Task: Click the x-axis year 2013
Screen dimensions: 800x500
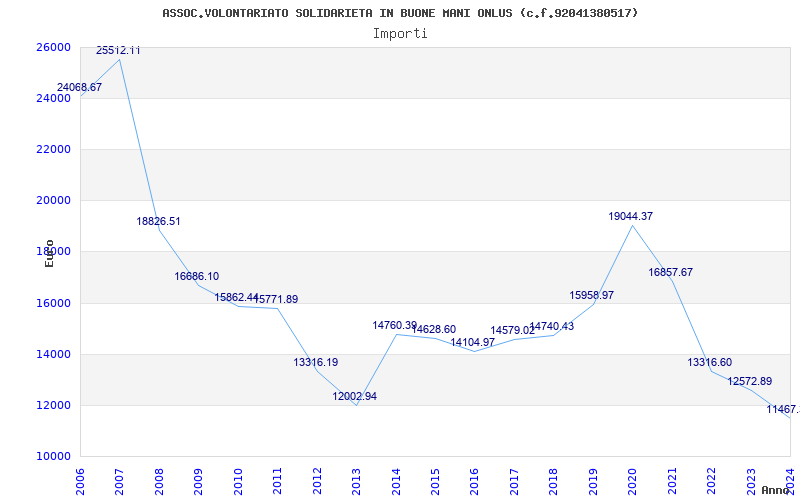Action: [356, 481]
